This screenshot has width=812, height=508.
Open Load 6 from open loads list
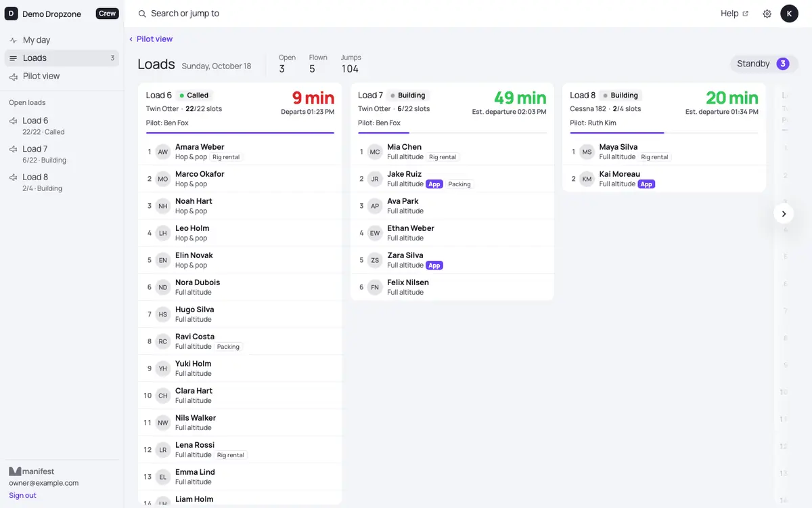coord(62,125)
